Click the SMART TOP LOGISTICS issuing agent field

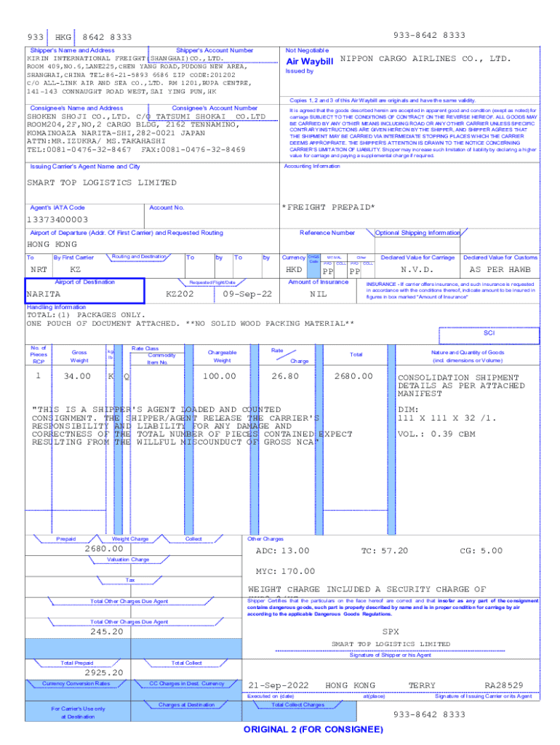tap(102, 183)
